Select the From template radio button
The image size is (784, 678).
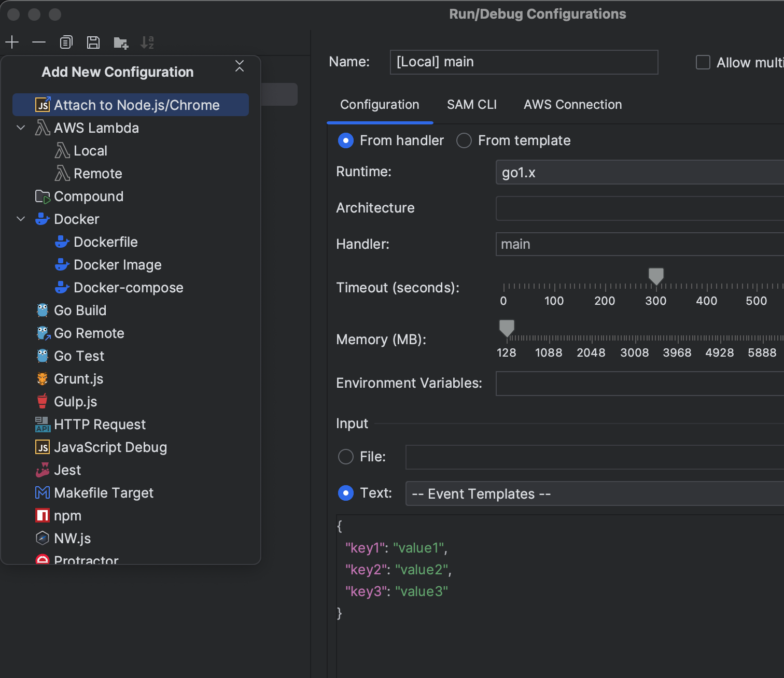[x=464, y=140]
